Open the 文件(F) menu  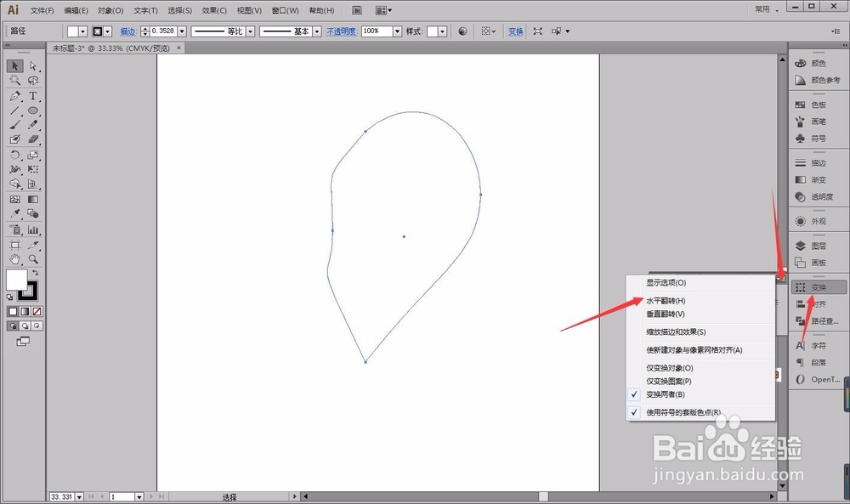click(42, 10)
